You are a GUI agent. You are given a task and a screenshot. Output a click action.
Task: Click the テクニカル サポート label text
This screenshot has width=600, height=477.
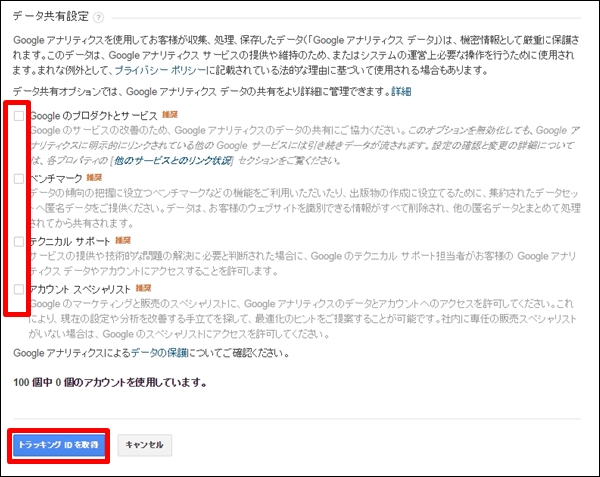70,241
